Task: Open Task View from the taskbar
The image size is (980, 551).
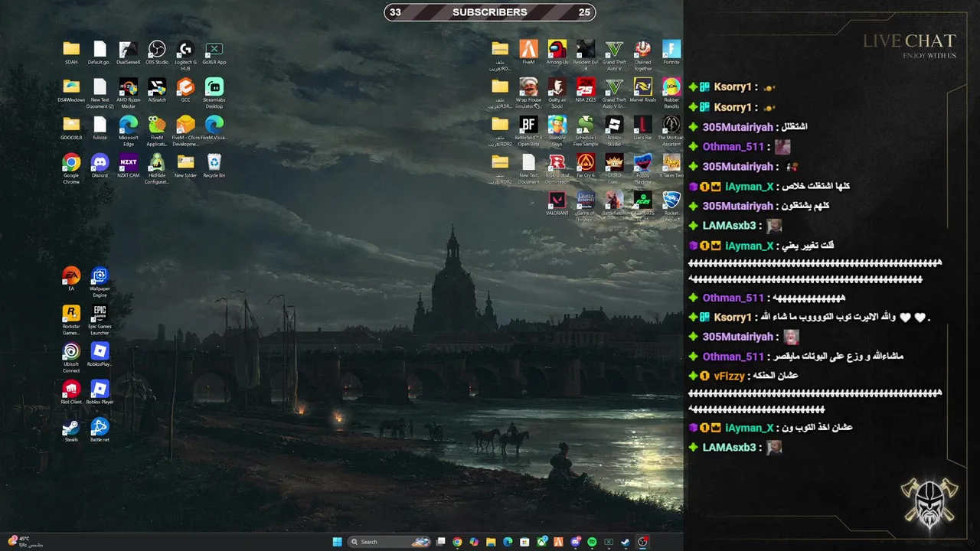Action: tap(440, 542)
